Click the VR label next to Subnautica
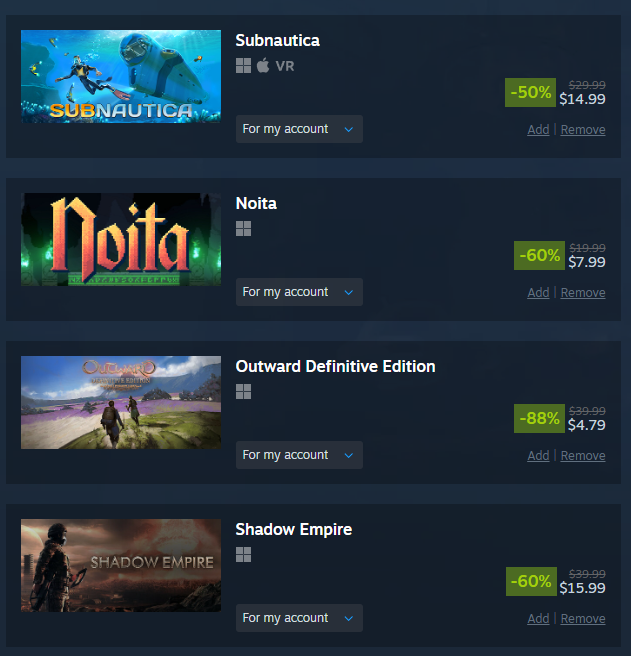The image size is (631, 656). click(x=285, y=66)
